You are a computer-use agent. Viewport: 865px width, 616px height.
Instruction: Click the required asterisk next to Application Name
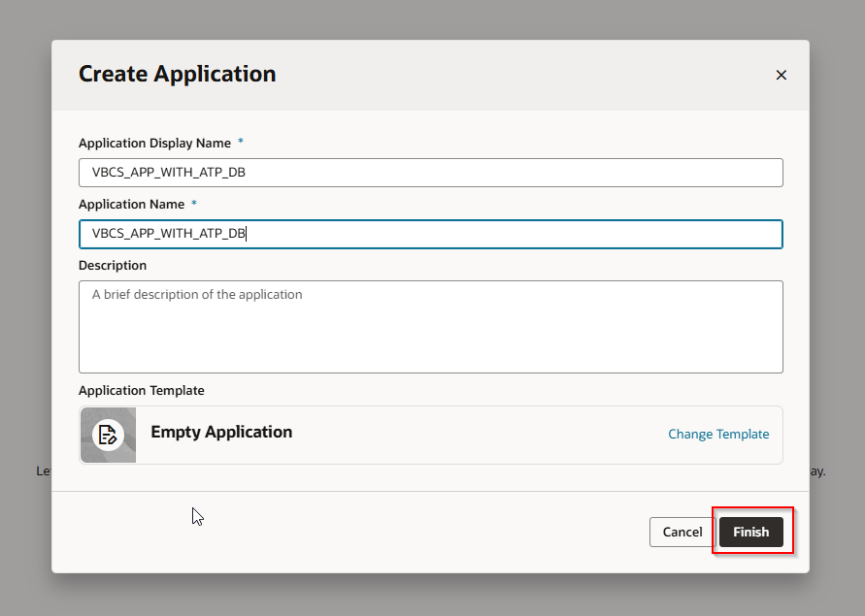coord(193,204)
